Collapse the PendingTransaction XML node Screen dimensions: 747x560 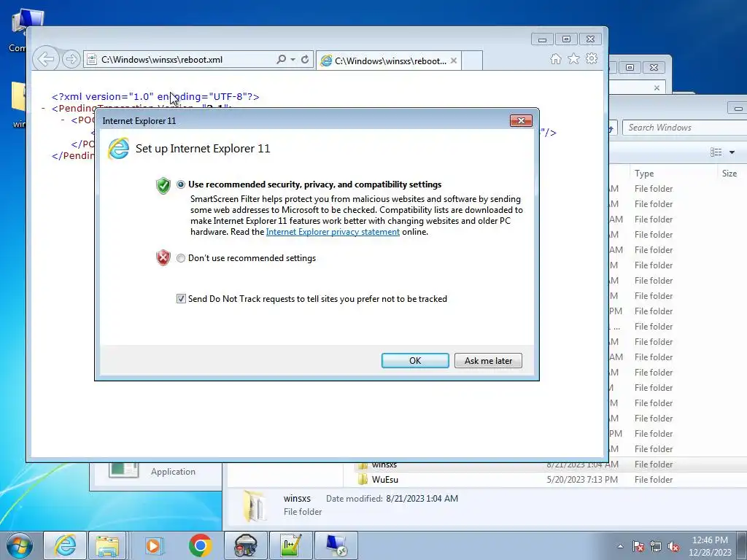(x=43, y=109)
